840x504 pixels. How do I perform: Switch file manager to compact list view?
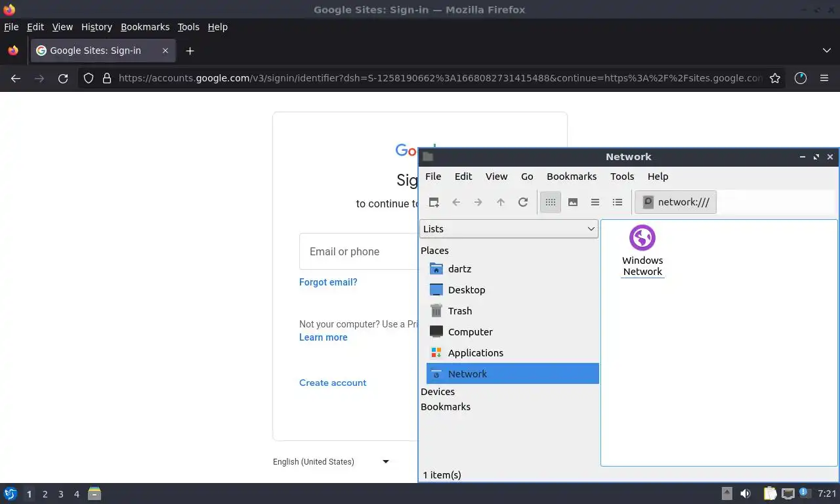(x=595, y=202)
